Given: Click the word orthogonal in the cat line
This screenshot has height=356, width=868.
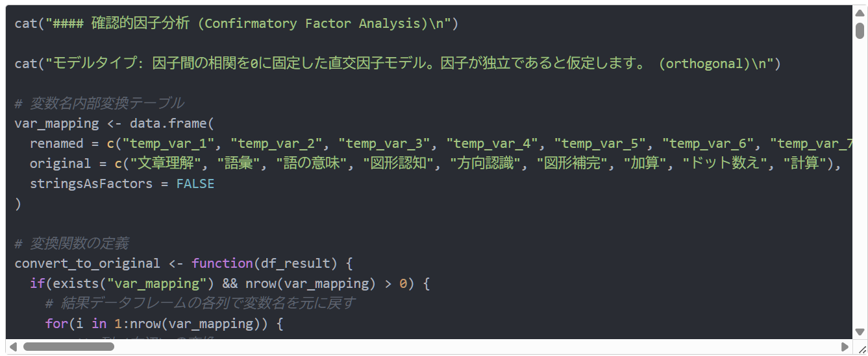Looking at the screenshot, I should point(704,64).
